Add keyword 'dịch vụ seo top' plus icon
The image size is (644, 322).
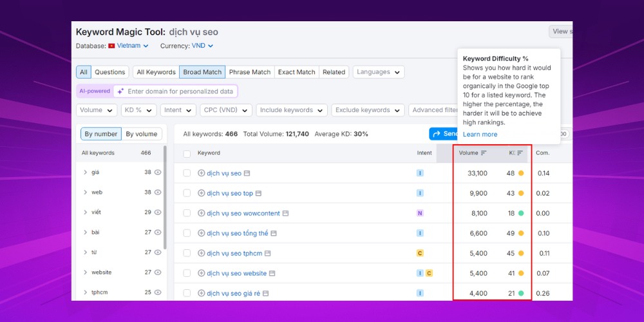click(x=201, y=193)
